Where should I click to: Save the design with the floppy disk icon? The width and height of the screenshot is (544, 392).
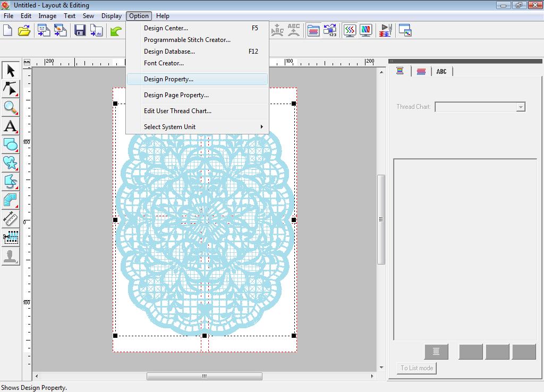pyautogui.click(x=80, y=30)
